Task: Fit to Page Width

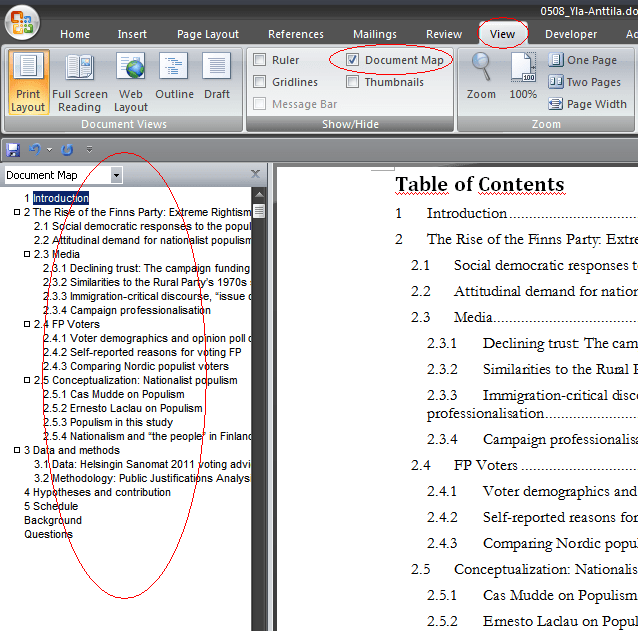Action: click(587, 104)
